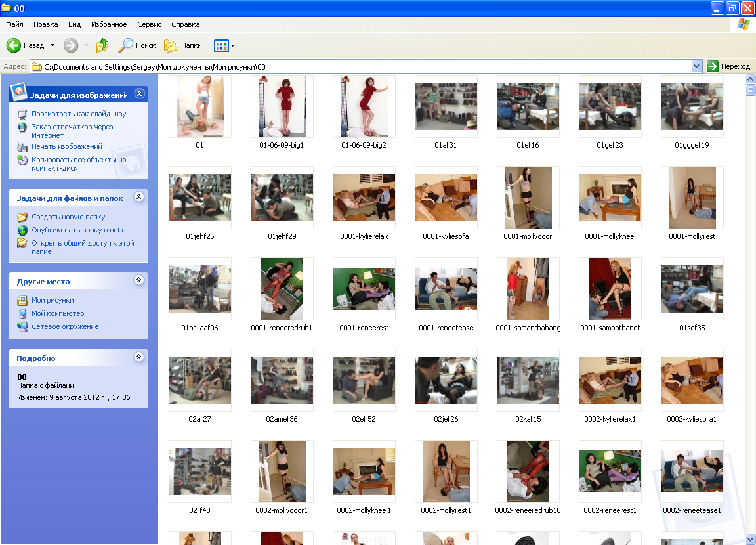Open dropdown arrow next to Назад
Screen dimensions: 756x545
[52, 45]
